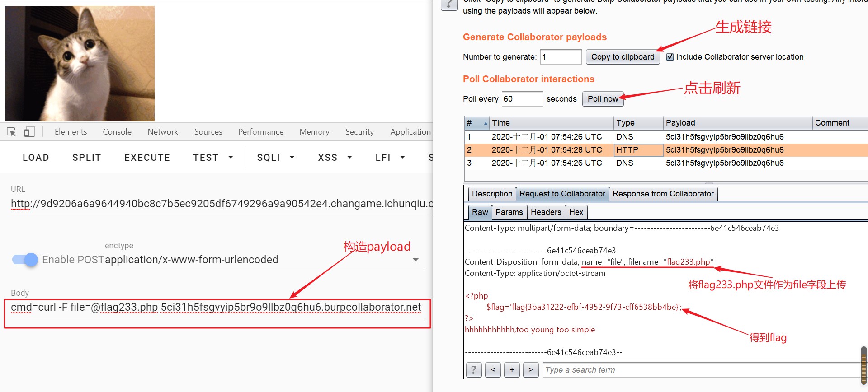Click Copy to clipboard button
Viewport: 868px width, 392px height.
pyautogui.click(x=623, y=57)
